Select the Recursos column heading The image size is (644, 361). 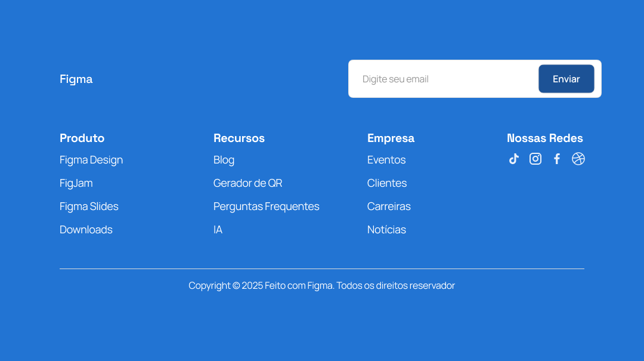tap(239, 138)
